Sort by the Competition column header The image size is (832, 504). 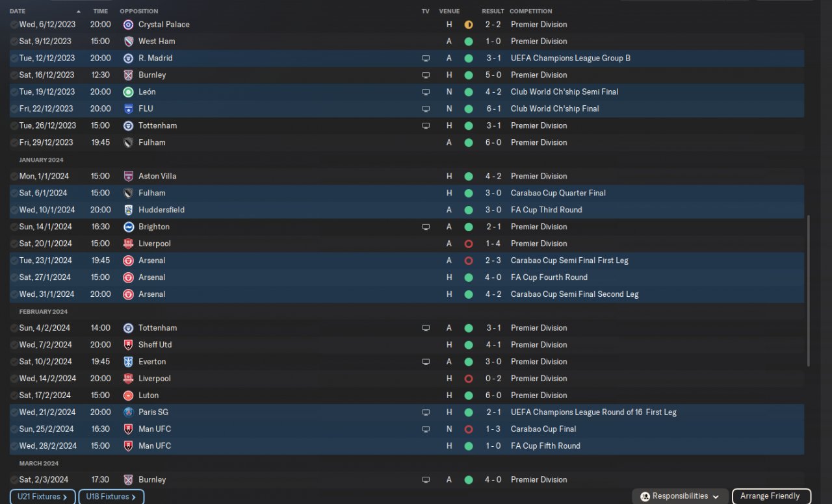tap(530, 11)
